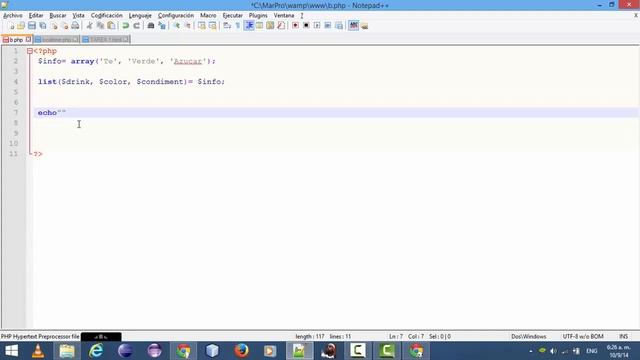The height and width of the screenshot is (360, 640).
Task: Toggle the highlighted indent guide icon
Action: 249,26
